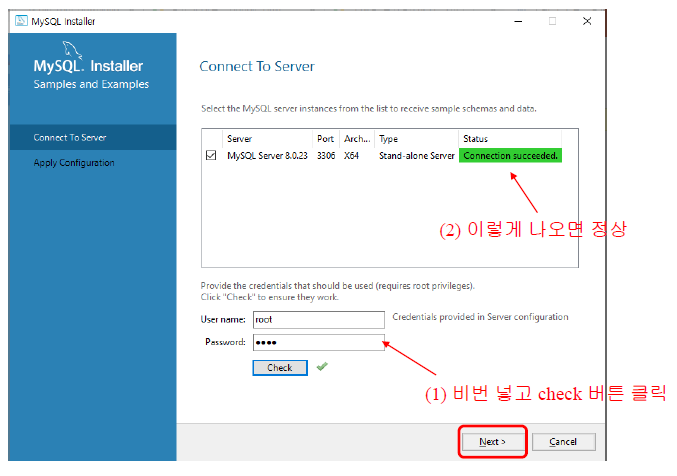Click 'Credentials provided in Server configuration' text
677x476 pixels.
[x=480, y=317]
